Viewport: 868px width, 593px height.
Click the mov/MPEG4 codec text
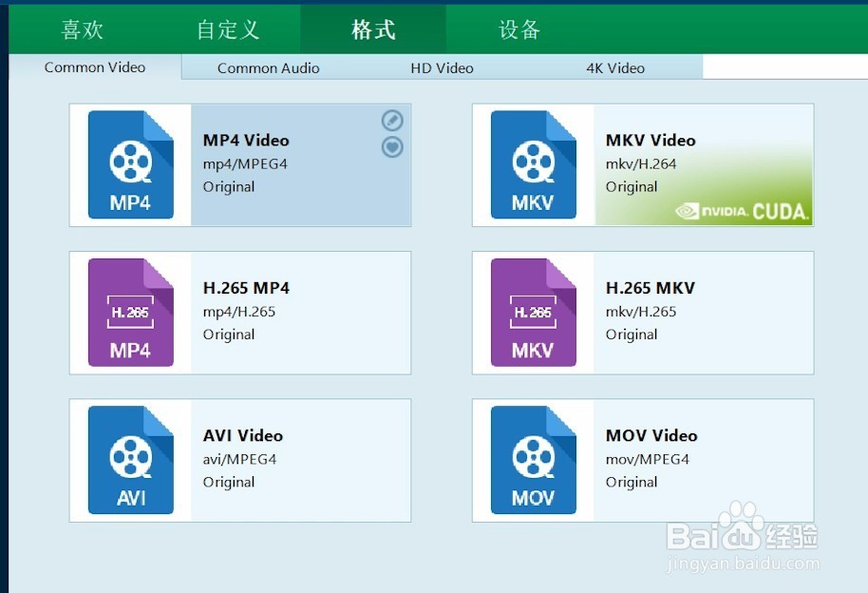click(x=648, y=459)
